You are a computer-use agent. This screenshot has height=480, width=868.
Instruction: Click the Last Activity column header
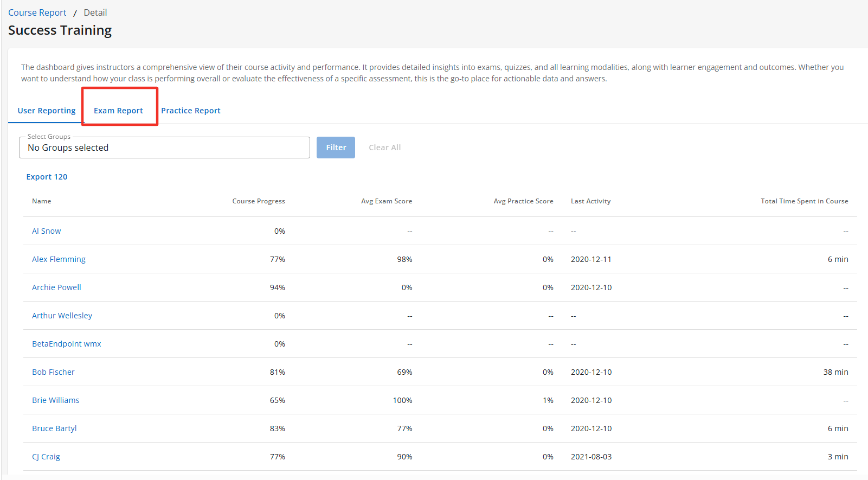coord(590,201)
